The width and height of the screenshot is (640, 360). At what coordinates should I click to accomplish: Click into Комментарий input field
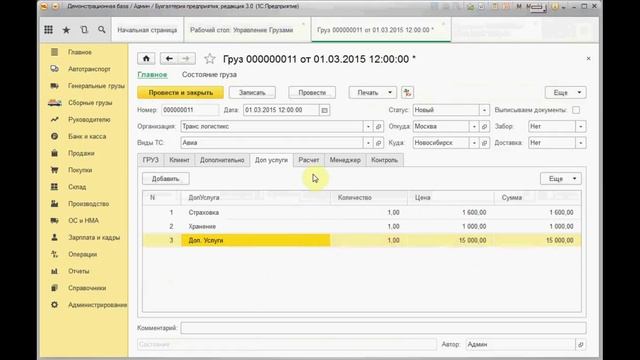coord(383,328)
